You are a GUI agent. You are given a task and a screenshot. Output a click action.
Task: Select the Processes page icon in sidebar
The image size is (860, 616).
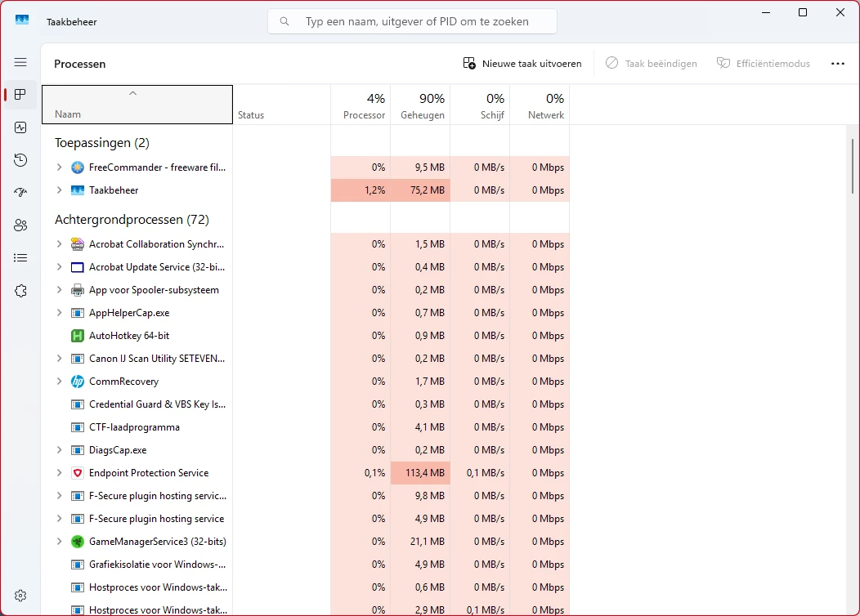20,94
